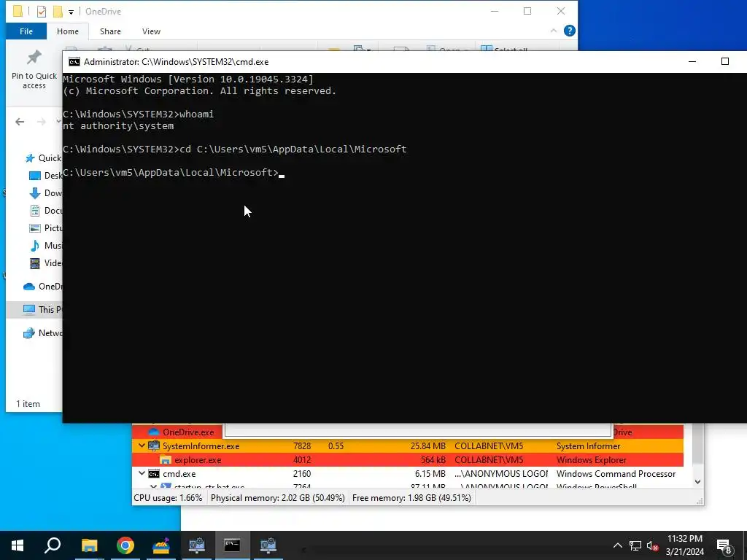Switch to the View ribbon tab
The width and height of the screenshot is (747, 560).
pos(151,31)
